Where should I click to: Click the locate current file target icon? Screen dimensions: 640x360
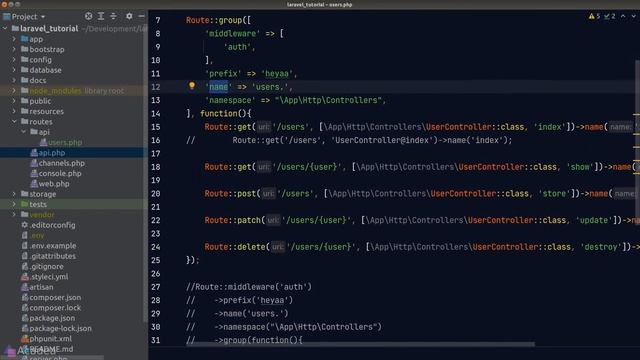coord(88,16)
